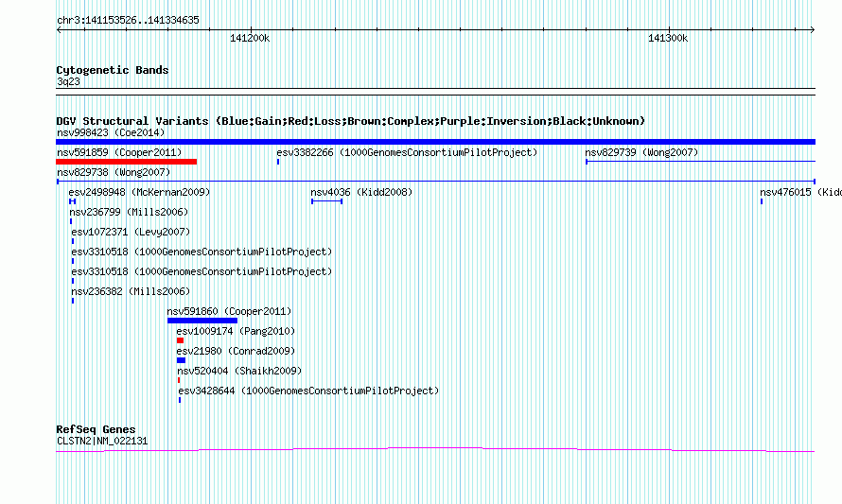The height and width of the screenshot is (504, 842).
Task: Click the Cytogenetic Bands track title
Action: [113, 70]
